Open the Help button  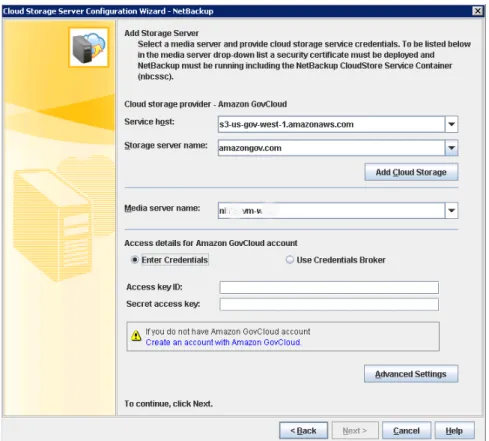tap(454, 430)
